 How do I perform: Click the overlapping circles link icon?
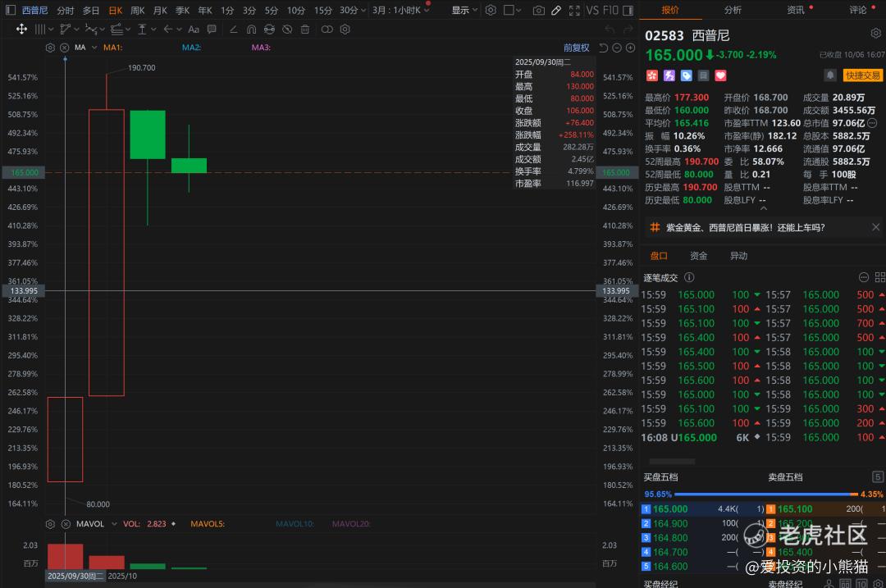(x=327, y=30)
